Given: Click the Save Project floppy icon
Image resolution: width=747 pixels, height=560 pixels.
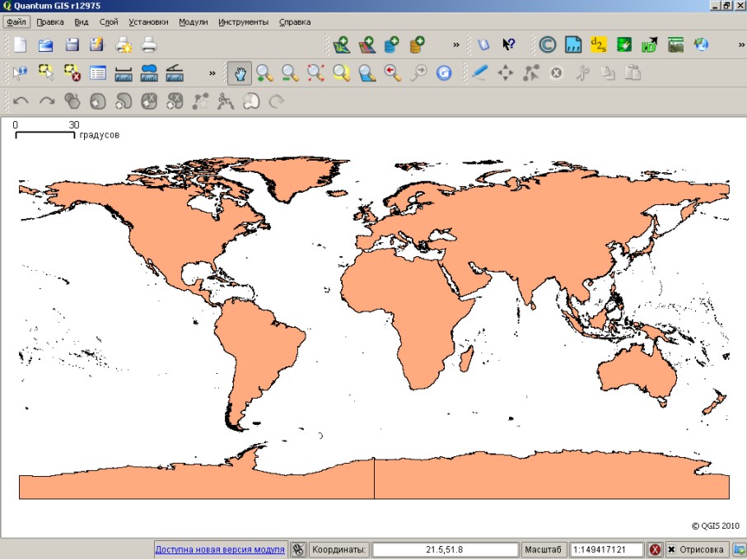Looking at the screenshot, I should click(x=72, y=44).
